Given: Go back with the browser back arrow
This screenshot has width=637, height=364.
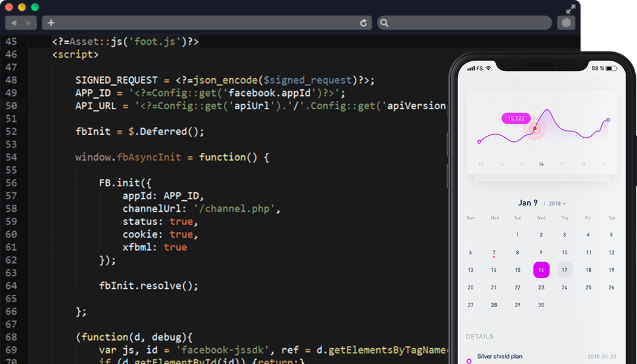Looking at the screenshot, I should tap(13, 23).
